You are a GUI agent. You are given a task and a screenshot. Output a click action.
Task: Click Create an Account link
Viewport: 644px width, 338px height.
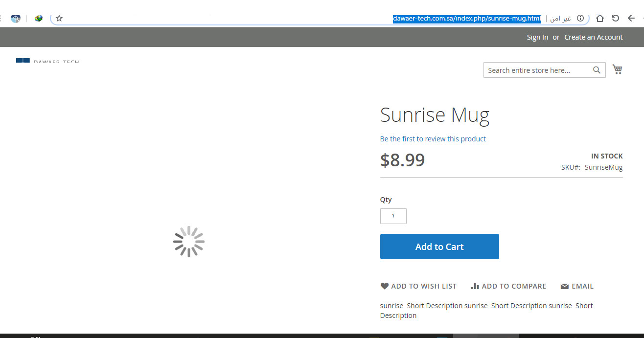[x=593, y=37]
